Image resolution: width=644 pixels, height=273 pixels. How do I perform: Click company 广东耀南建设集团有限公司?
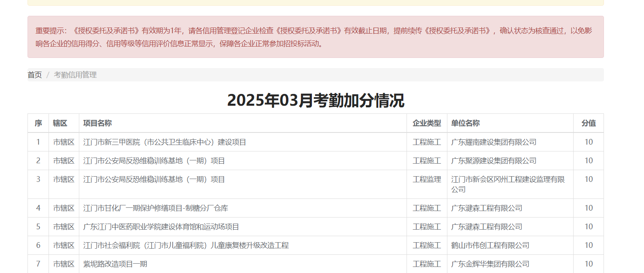[494, 142]
